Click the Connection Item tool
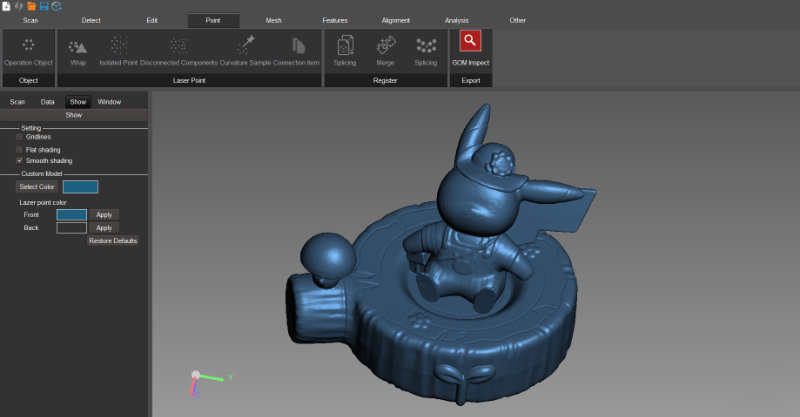 (296, 52)
